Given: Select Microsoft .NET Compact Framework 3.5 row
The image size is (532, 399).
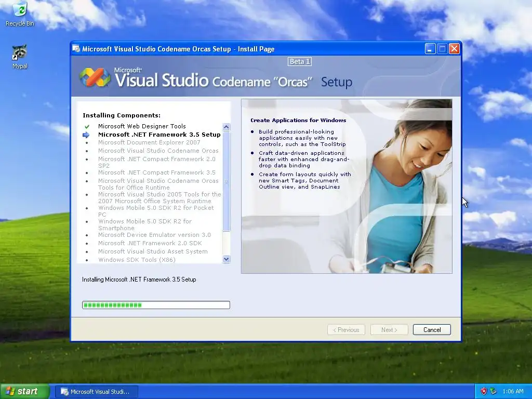Looking at the screenshot, I should (157, 172).
